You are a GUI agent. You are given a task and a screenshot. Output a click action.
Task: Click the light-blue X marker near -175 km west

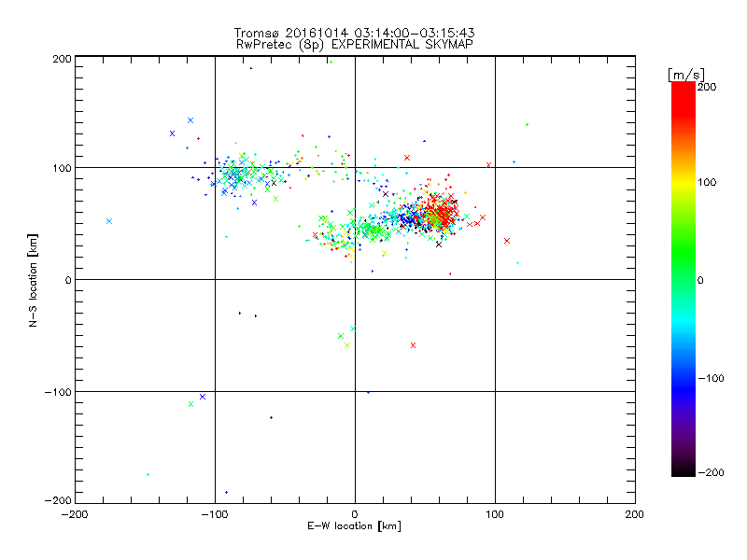click(x=109, y=221)
